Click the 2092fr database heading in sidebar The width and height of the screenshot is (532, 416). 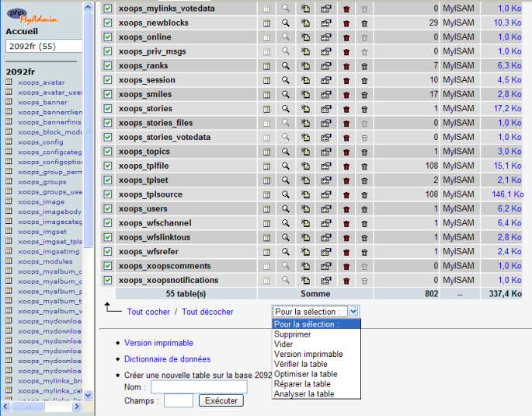click(20, 72)
